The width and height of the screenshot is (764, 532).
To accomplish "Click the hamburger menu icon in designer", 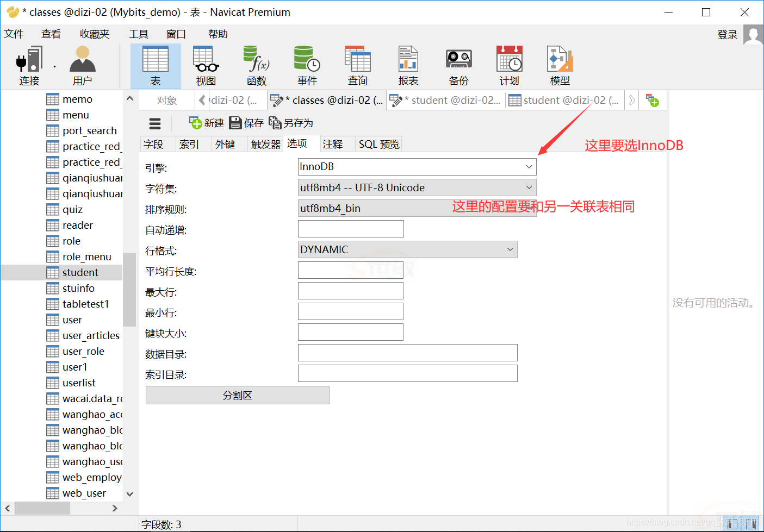I will 155,123.
